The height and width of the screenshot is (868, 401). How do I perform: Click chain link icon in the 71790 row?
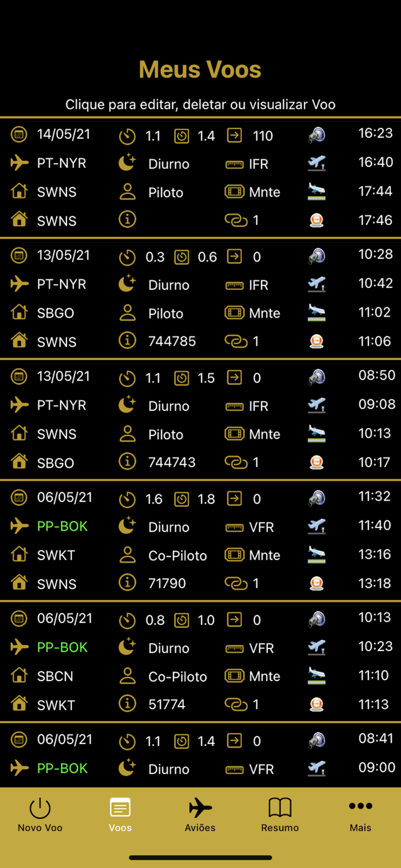pos(236,584)
